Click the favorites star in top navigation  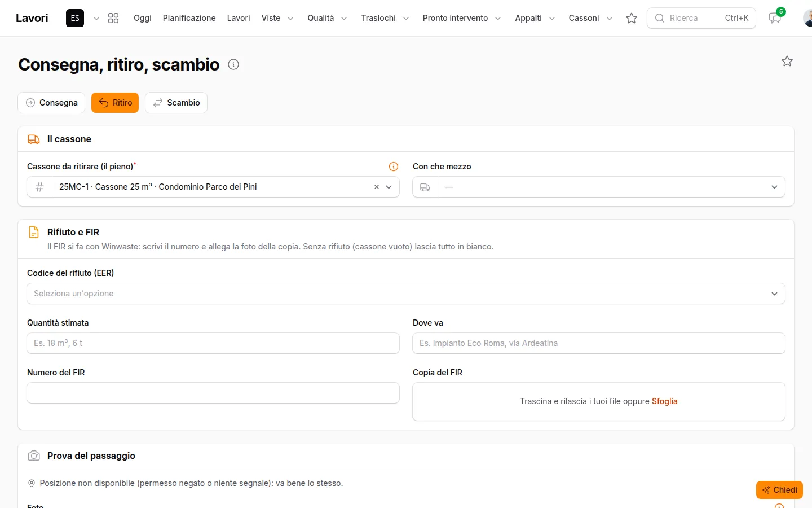click(x=632, y=18)
